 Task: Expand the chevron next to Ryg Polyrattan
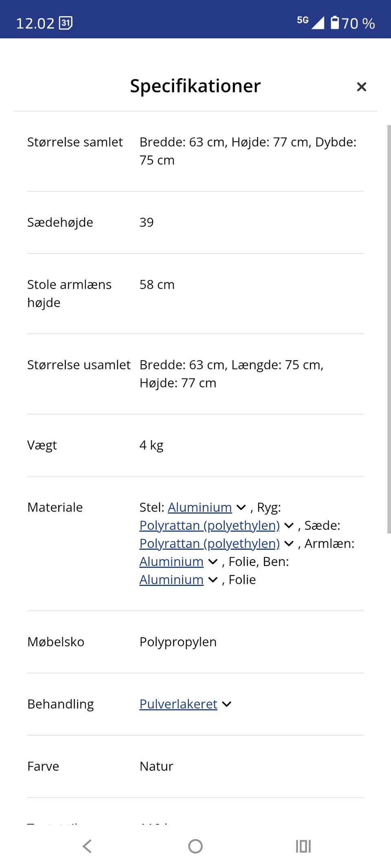click(289, 526)
